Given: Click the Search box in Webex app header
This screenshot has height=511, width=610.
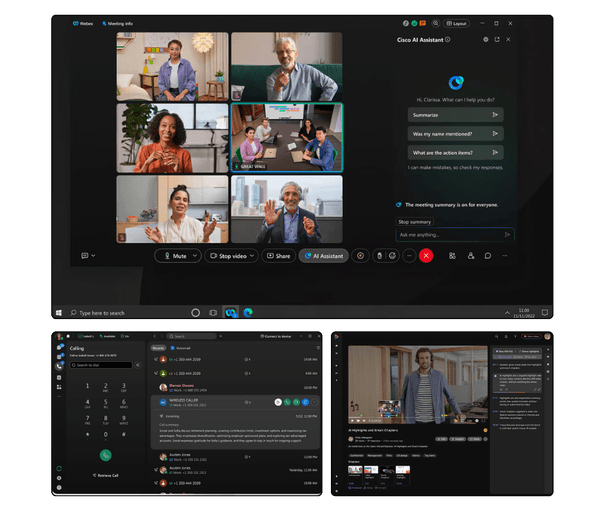Looking at the screenshot, I should (x=191, y=336).
